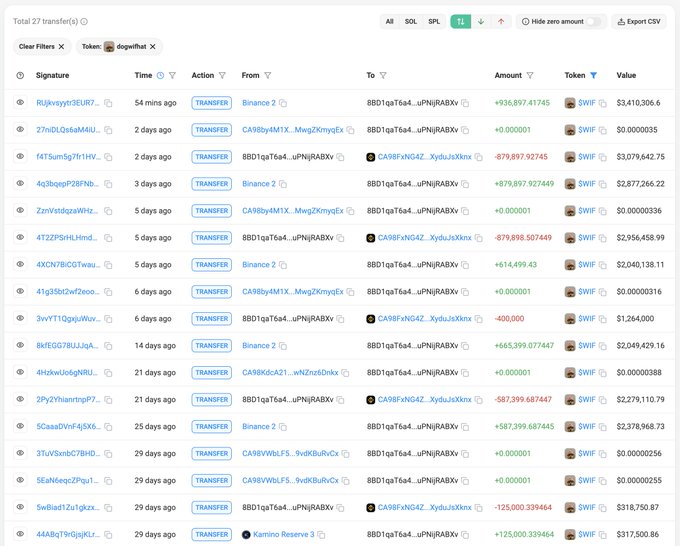
Task: Click the WIF token thumbnail in 2Py2YhianrtnpP7 row
Action: (570, 399)
